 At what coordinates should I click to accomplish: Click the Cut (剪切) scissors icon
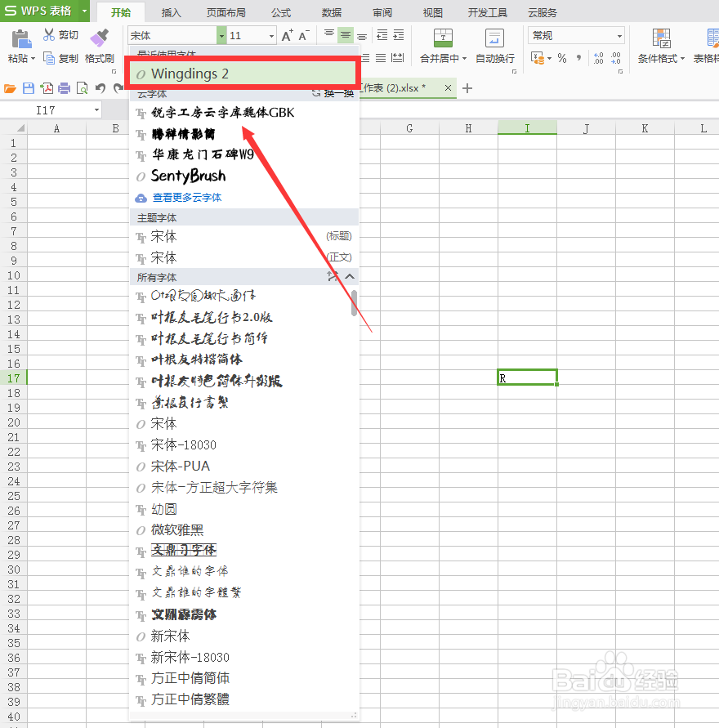point(49,34)
